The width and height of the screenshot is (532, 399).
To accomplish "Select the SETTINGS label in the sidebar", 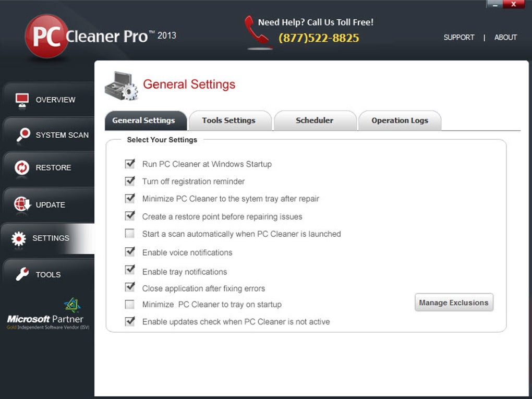I will click(x=51, y=238).
